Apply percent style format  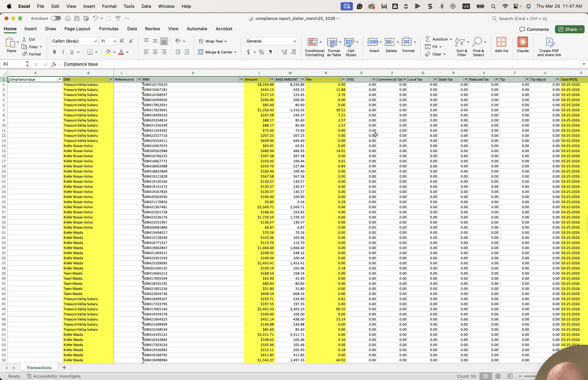[262, 52]
